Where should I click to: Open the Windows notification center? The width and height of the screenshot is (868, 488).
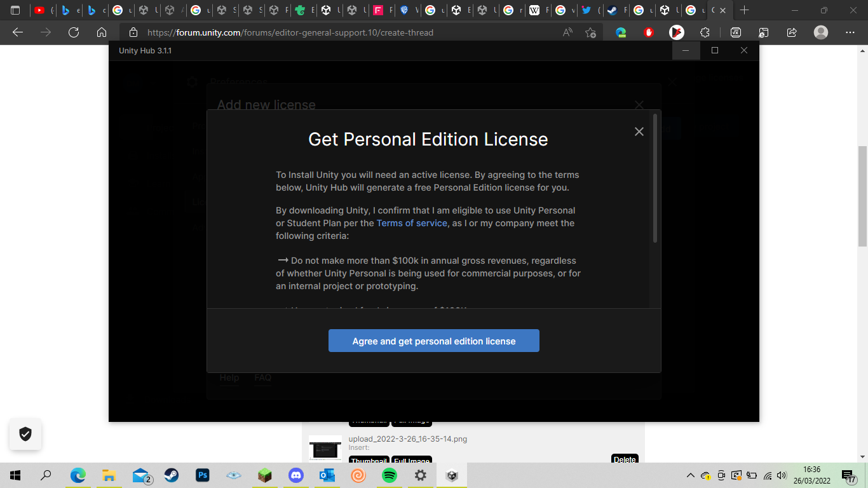click(849, 476)
